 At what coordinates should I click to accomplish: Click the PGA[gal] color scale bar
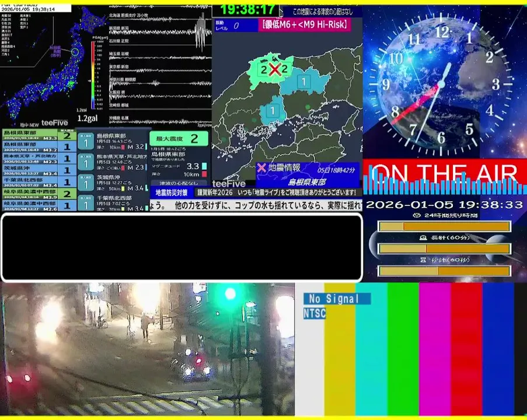pyautogui.click(x=93, y=75)
